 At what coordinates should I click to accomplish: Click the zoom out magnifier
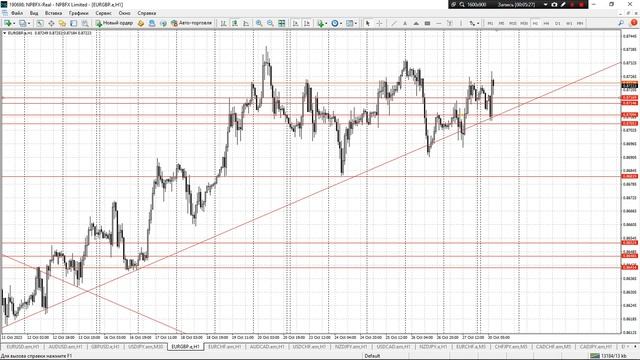[x=270, y=23]
